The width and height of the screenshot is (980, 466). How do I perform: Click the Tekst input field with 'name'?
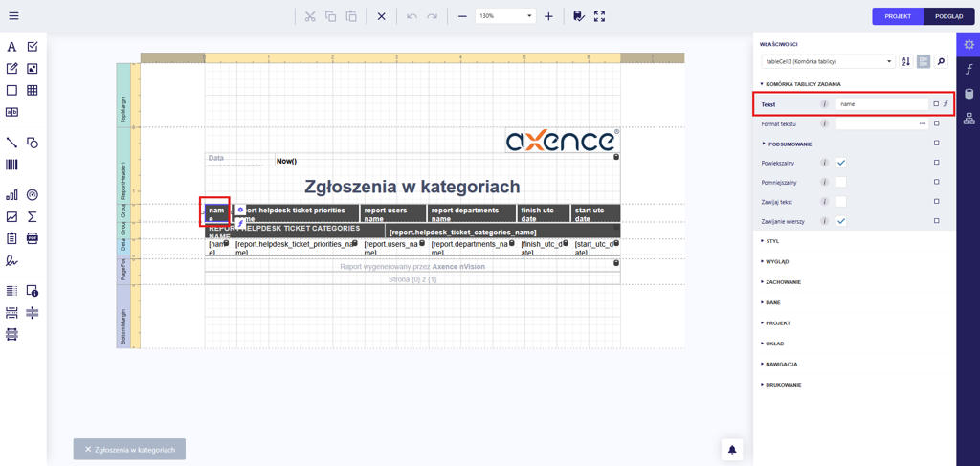click(x=880, y=103)
